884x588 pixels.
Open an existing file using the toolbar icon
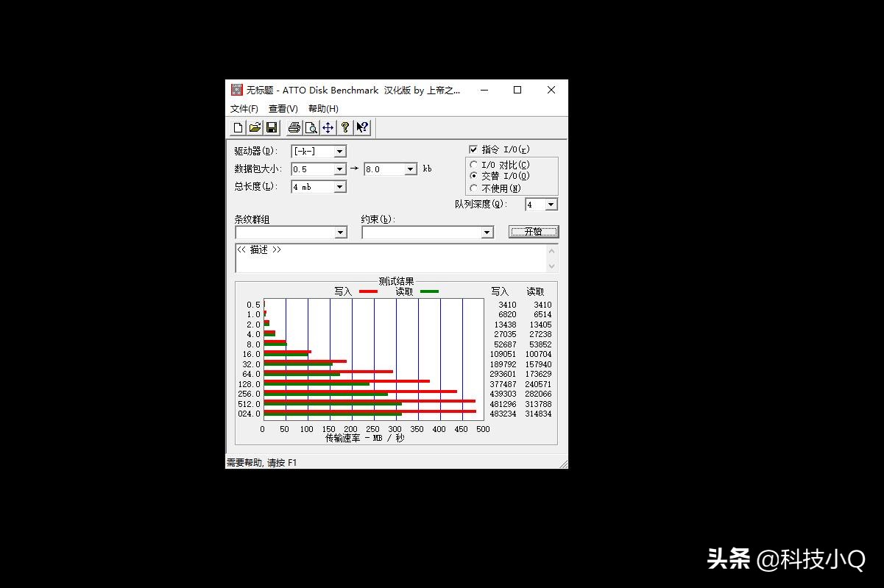pos(255,127)
